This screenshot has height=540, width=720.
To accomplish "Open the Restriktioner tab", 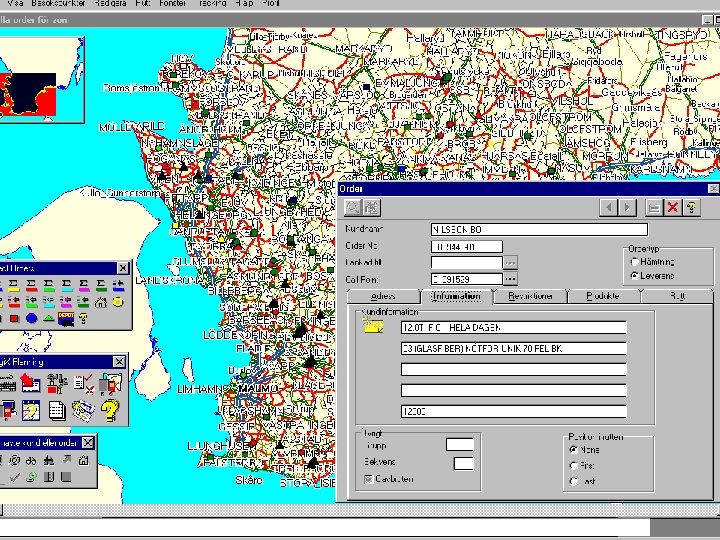I will (x=530, y=296).
